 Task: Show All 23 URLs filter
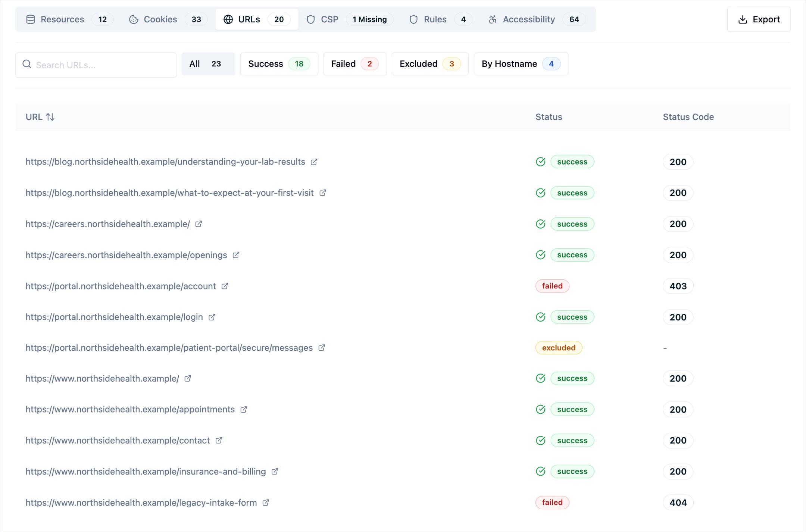208,64
